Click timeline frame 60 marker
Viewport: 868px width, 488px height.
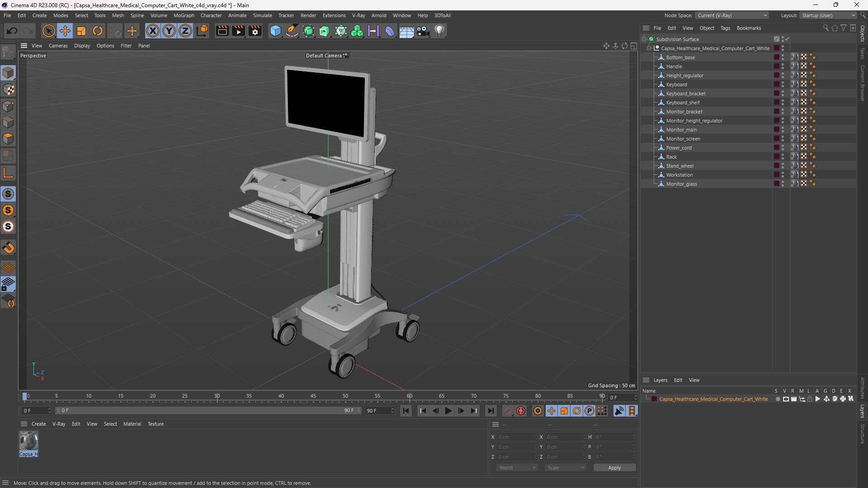[410, 396]
